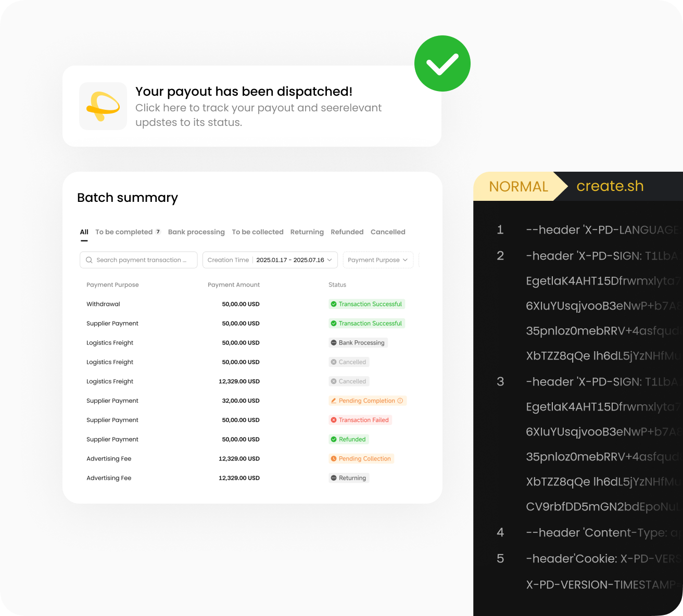The height and width of the screenshot is (616, 683).
Task: Open the payout dispatched notification
Action: tap(258, 107)
